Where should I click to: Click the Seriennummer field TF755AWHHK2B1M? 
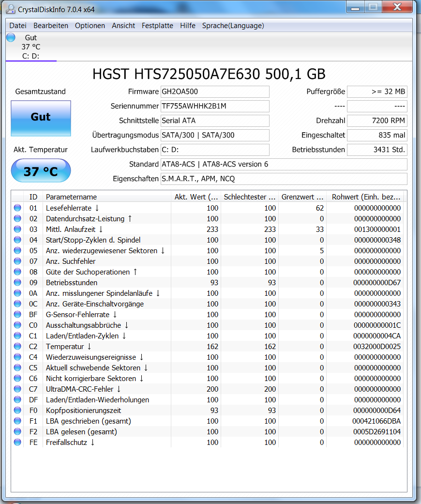click(x=215, y=106)
